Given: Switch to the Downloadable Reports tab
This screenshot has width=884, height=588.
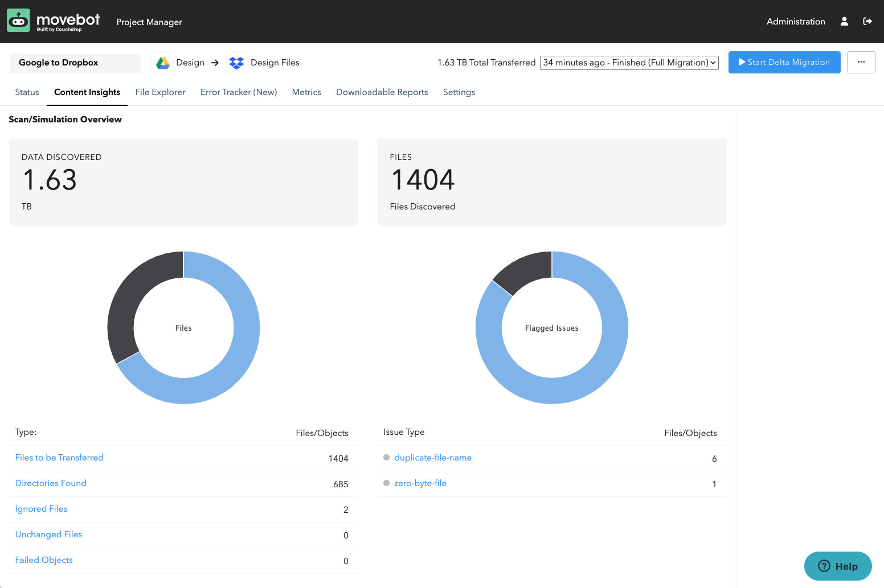Looking at the screenshot, I should (382, 92).
